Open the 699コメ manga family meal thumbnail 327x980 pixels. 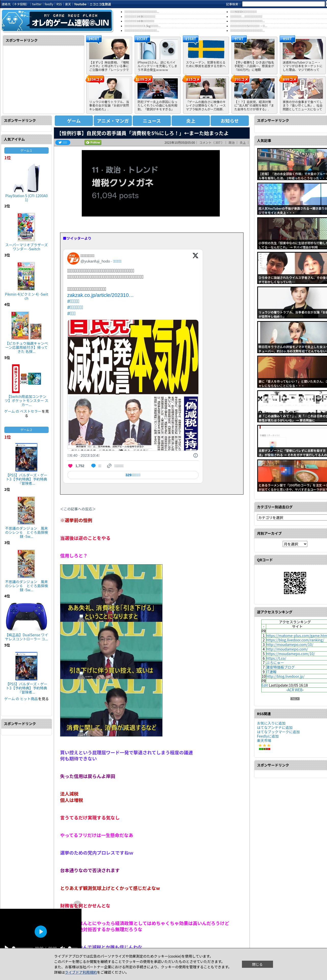tap(303, 88)
